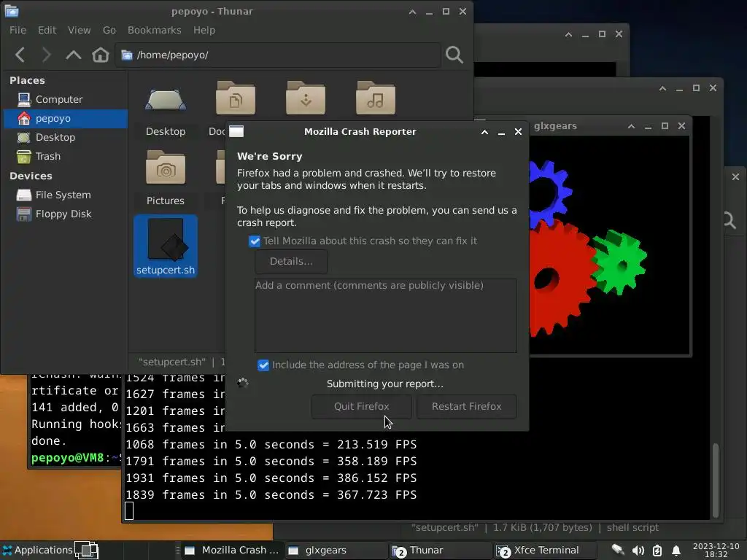The width and height of the screenshot is (747, 560).
Task: Open home folder via house icon
Action: [x=101, y=55]
